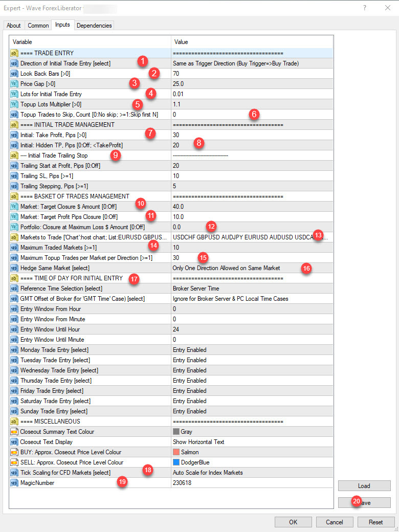Click the icon beside Market: Target Closure $ Amount

(14, 207)
